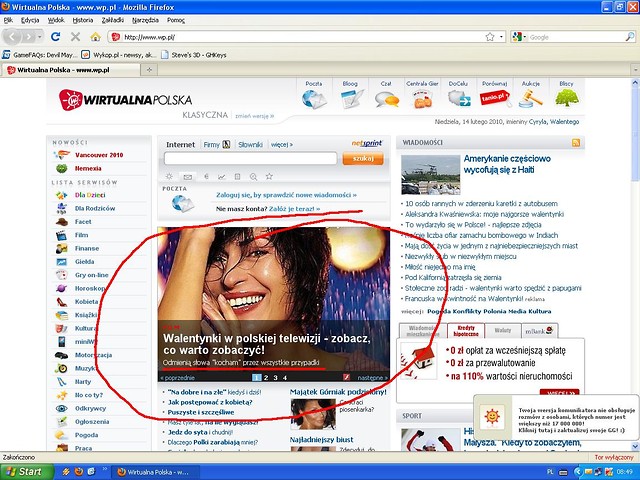The height and width of the screenshot is (480, 640).
Task: Expand the więcej search options link
Action: 282,144
